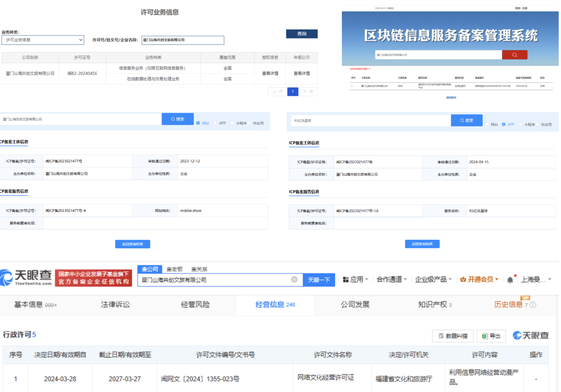Expand the 企业级产品 dropdown
This screenshot has height=392, width=561.
tap(450, 279)
